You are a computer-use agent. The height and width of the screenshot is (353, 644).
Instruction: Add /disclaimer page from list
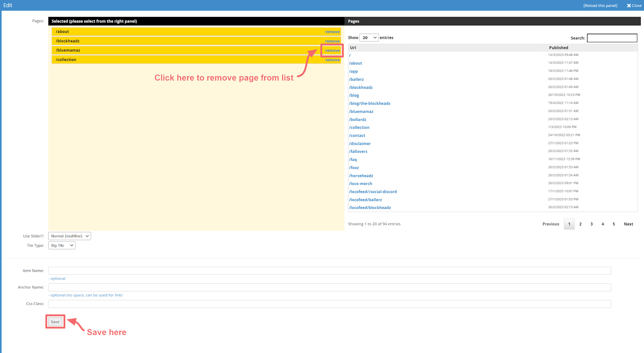coord(360,144)
